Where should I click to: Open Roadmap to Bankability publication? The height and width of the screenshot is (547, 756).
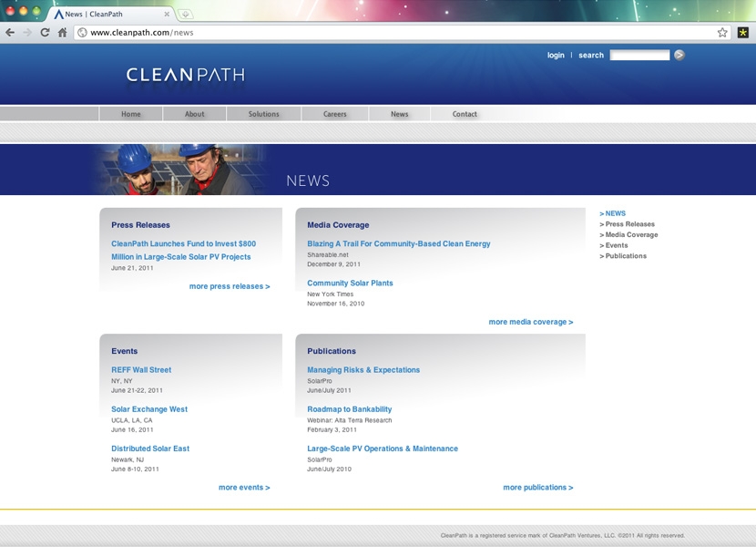point(350,409)
